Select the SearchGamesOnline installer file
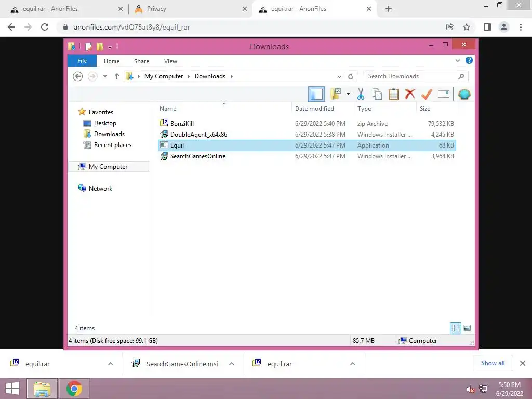 (307, 156)
